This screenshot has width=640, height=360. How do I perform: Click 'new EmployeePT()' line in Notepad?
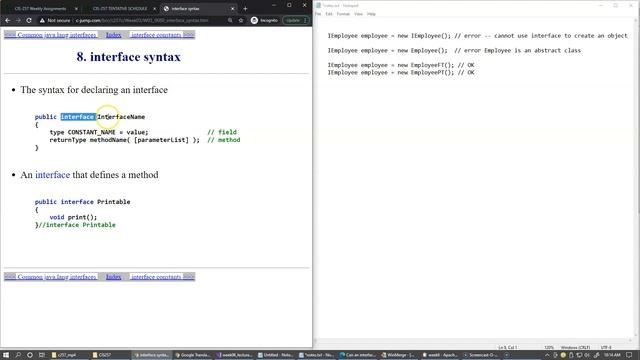tap(401, 73)
